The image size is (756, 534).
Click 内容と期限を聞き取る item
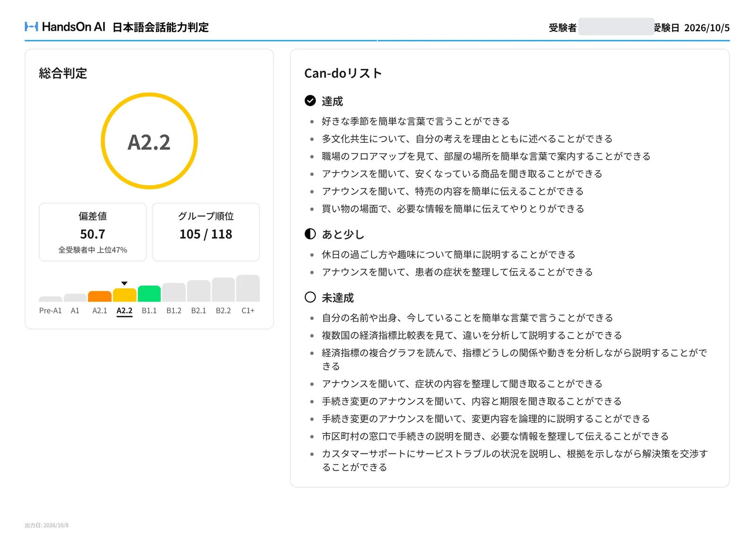[472, 401]
